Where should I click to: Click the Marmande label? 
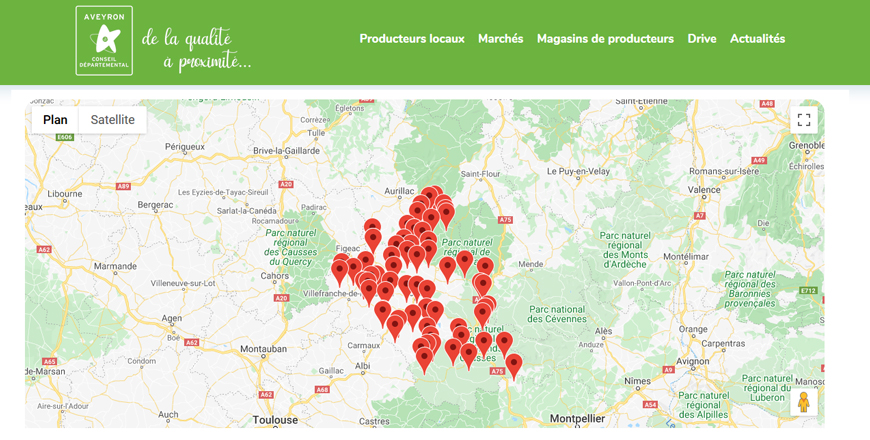pos(115,266)
